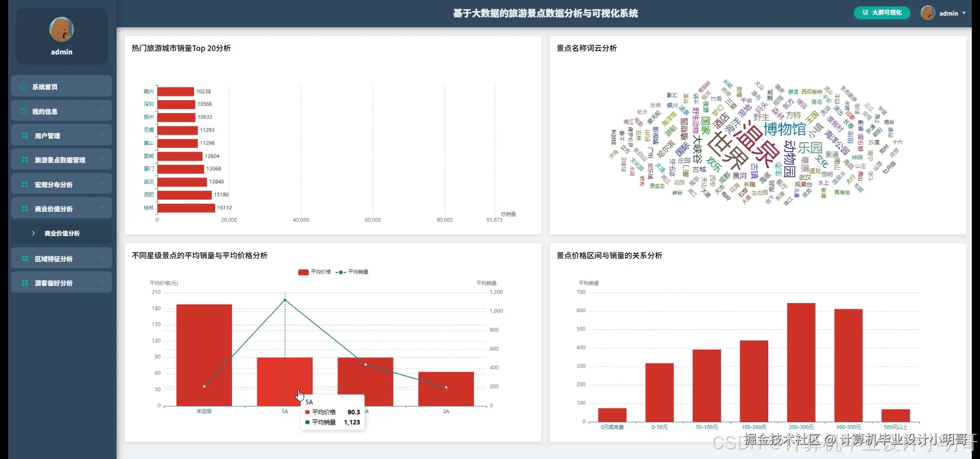Click the grid icon beside 区域特征分析
Image resolution: width=980 pixels, height=459 pixels.
(25, 259)
